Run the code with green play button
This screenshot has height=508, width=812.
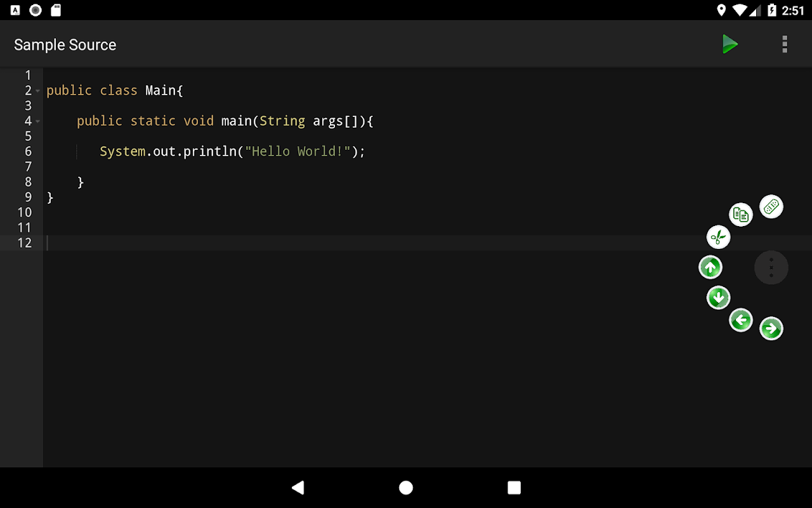pos(730,44)
